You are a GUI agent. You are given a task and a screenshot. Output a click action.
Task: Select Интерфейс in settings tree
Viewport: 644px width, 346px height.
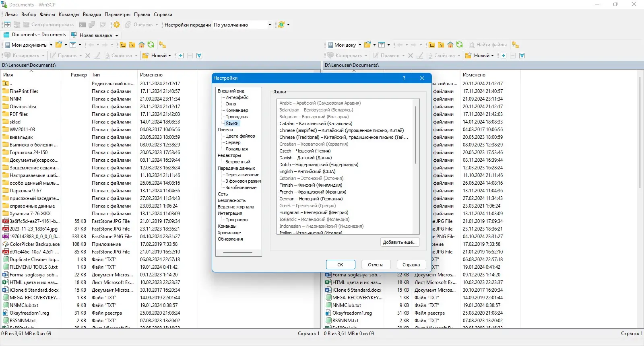(237, 97)
